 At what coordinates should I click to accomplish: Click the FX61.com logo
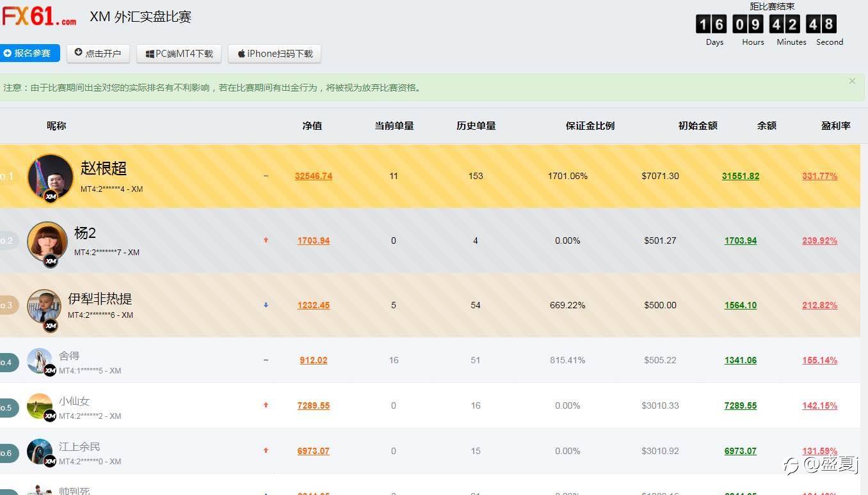(x=38, y=16)
